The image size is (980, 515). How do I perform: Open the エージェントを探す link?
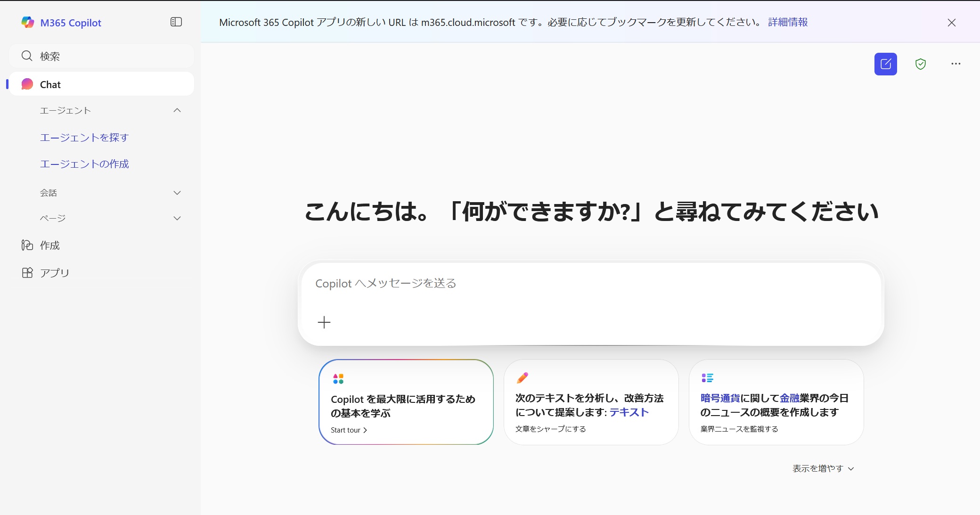(x=84, y=138)
